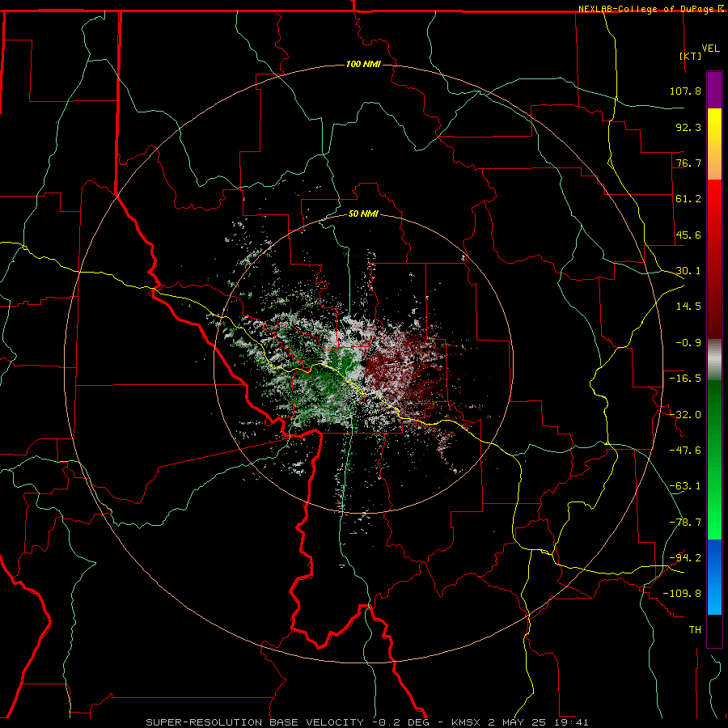
Task: Click the VEL label above the legend
Action: 710,48
